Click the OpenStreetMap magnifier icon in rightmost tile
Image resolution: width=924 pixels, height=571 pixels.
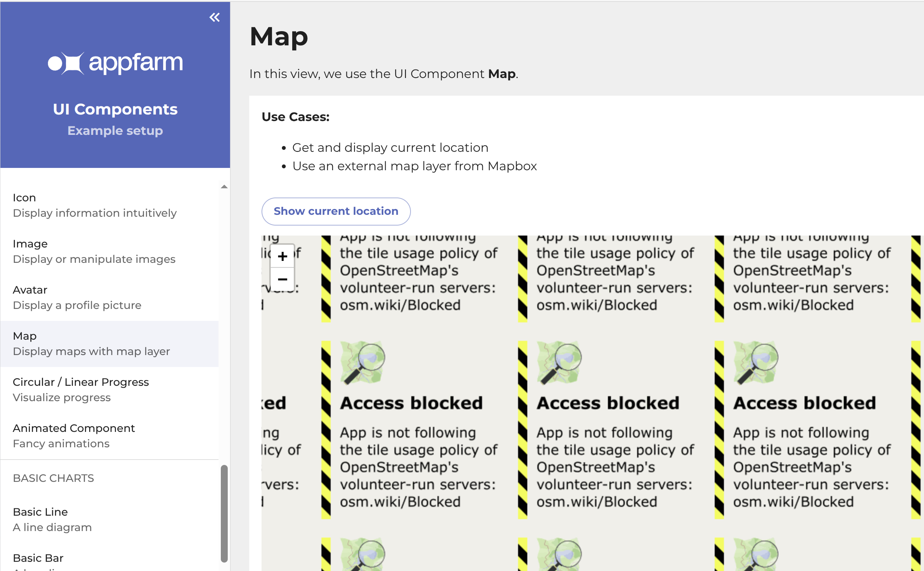(756, 363)
